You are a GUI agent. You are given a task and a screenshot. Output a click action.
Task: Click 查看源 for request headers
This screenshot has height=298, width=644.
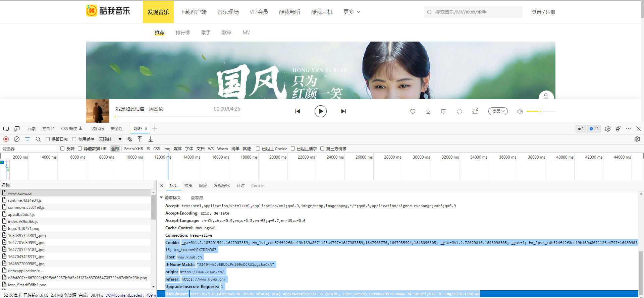point(197,198)
